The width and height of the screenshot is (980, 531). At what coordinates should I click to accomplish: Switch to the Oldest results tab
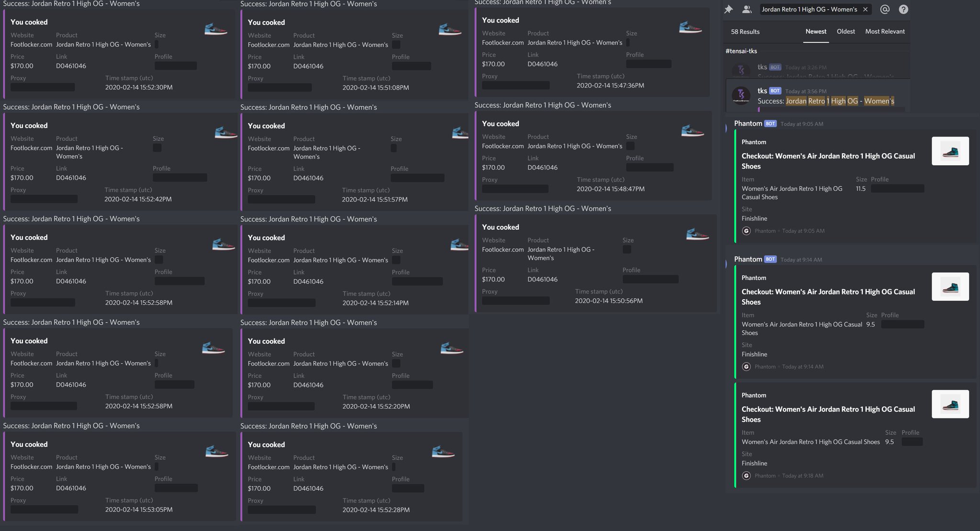tap(846, 32)
